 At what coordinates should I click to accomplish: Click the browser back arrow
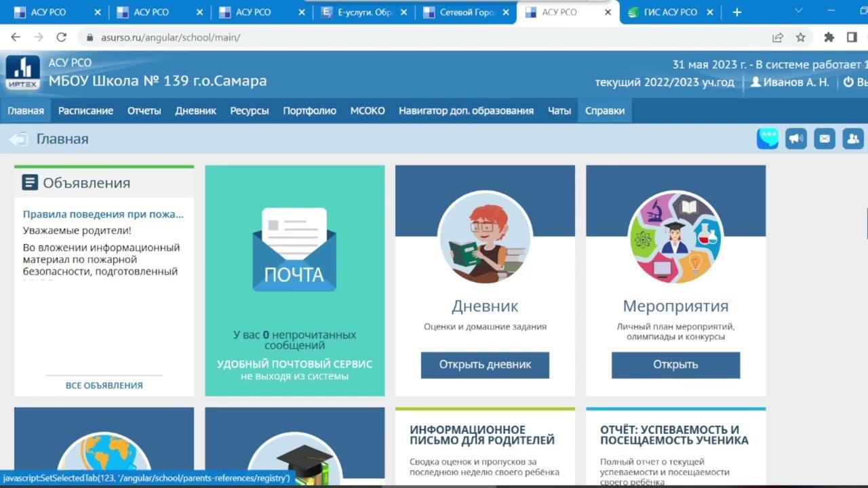pyautogui.click(x=16, y=37)
